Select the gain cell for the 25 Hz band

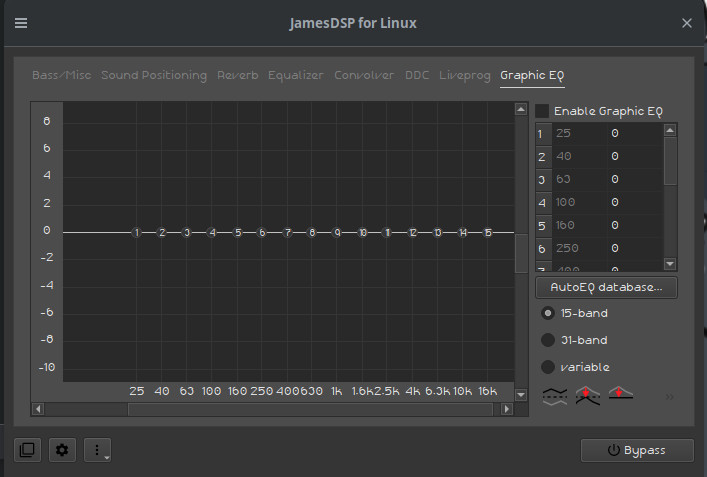pos(634,133)
